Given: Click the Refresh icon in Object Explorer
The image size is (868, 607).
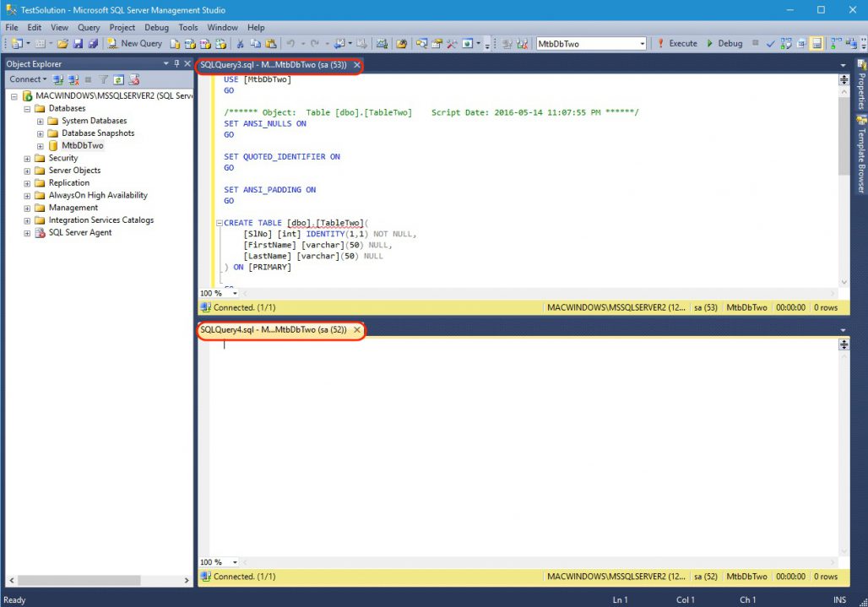Looking at the screenshot, I should click(x=118, y=79).
